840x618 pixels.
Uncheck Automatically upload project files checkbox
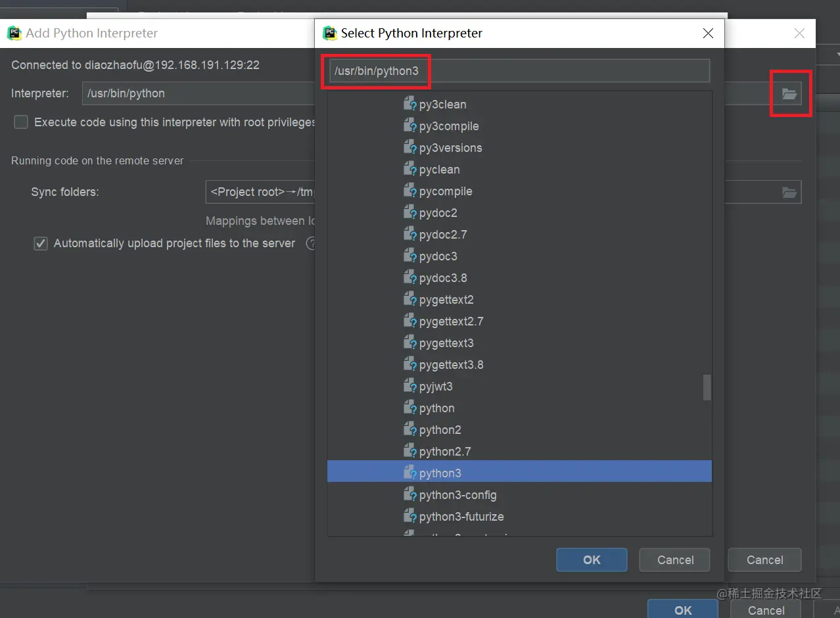pos(41,243)
